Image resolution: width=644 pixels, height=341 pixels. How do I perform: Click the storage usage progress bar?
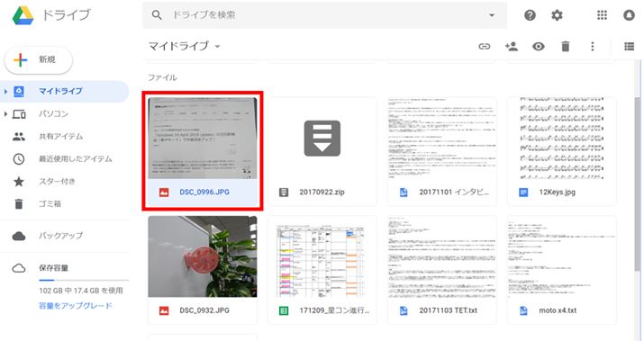click(84, 281)
